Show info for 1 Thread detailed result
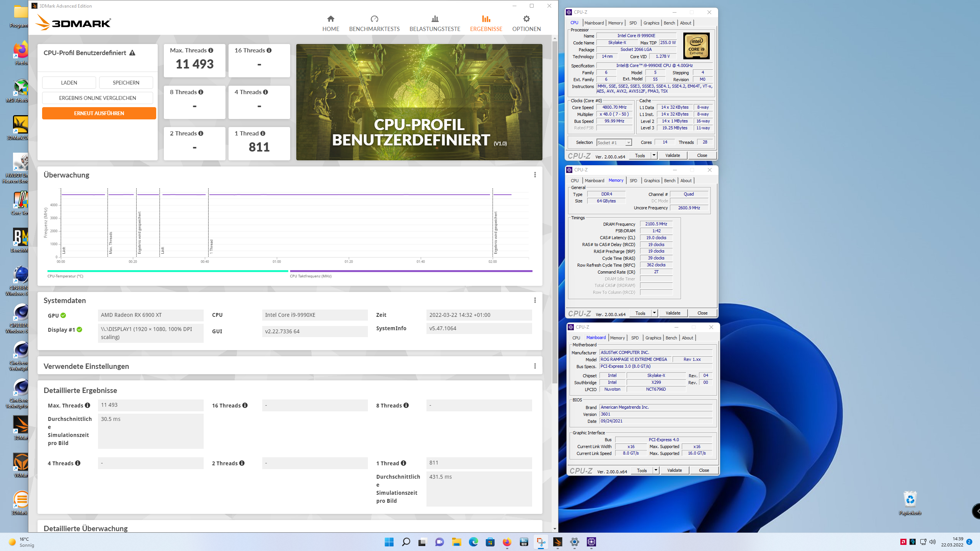 pyautogui.click(x=403, y=463)
